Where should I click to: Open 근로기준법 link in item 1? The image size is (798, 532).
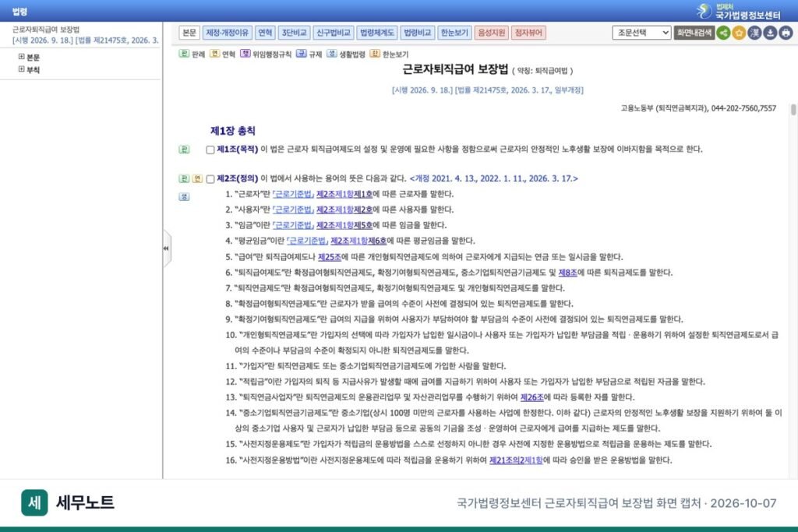[x=293, y=194]
